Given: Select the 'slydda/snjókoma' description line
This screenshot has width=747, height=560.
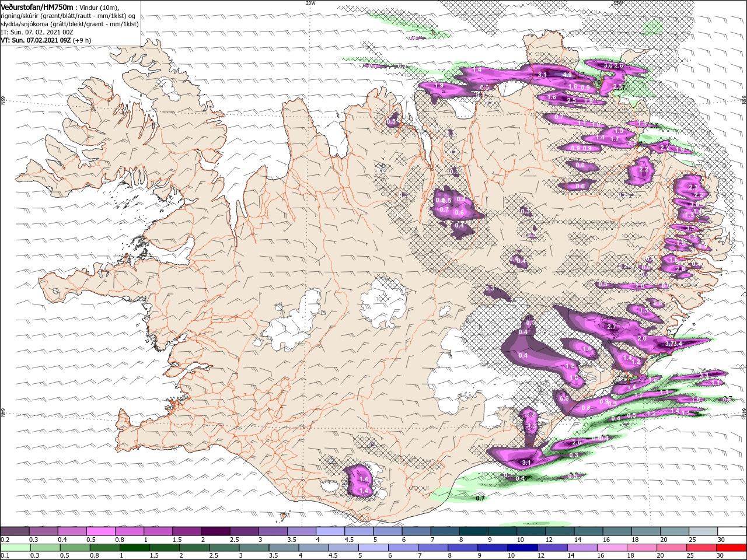Looking at the screenshot, I should [69, 24].
